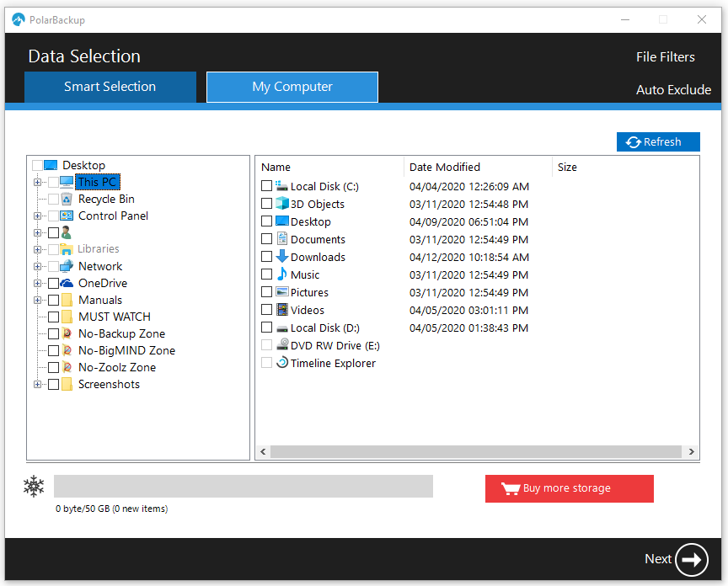Expand the OneDrive tree node

click(38, 283)
